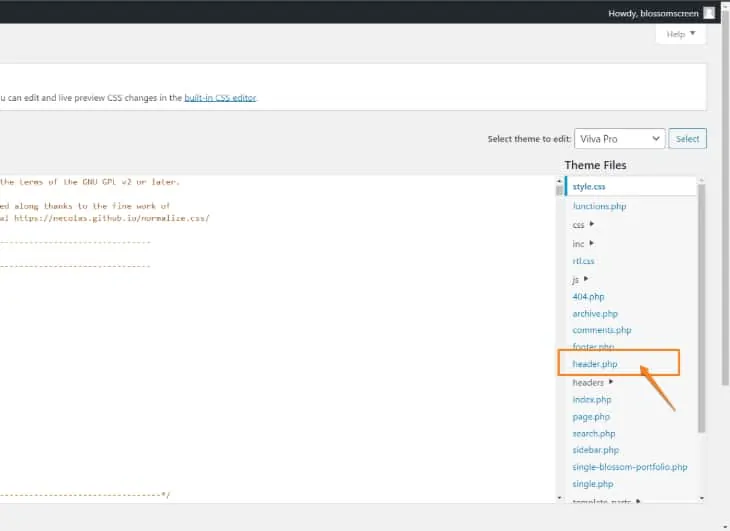Open comments.php file
The height and width of the screenshot is (531, 730).
[x=601, y=330]
